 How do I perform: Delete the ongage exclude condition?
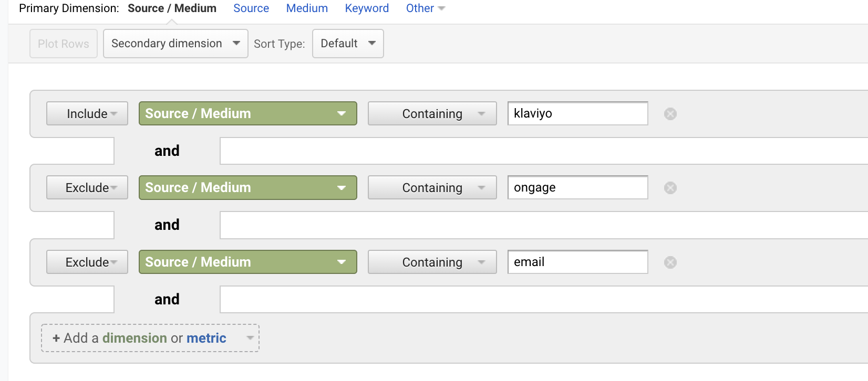coord(670,187)
